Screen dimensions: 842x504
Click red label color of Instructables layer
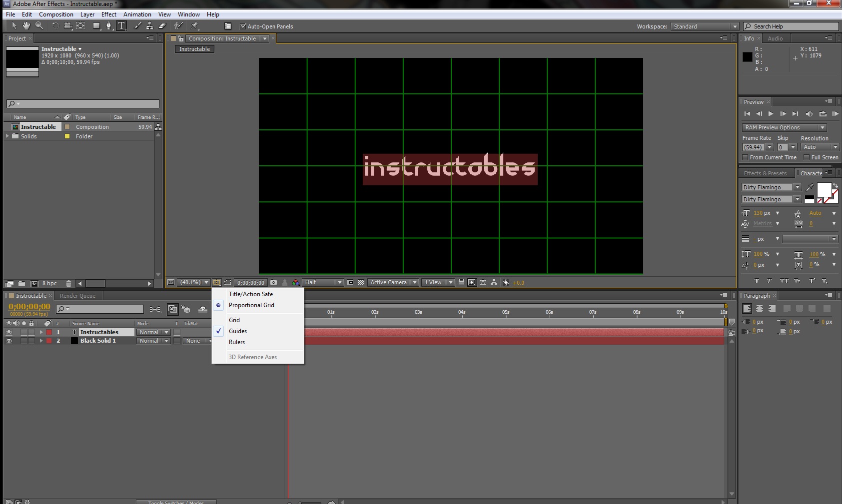point(49,332)
